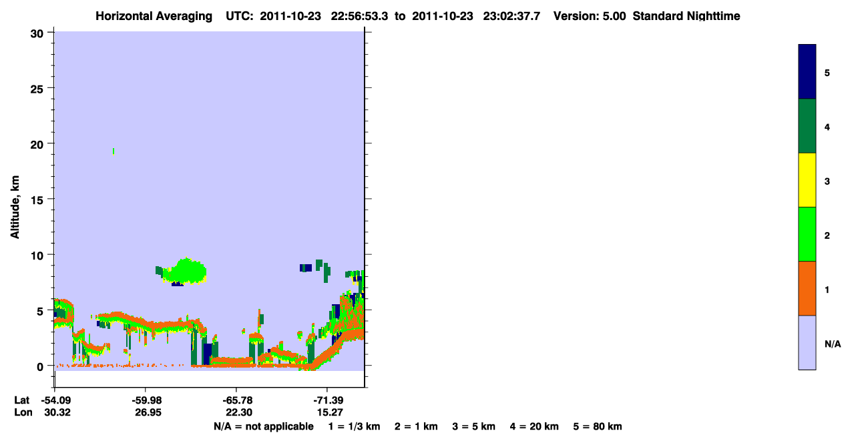Click longitude value 26.95
Viewport: 868px width, 445px height.
148,412
